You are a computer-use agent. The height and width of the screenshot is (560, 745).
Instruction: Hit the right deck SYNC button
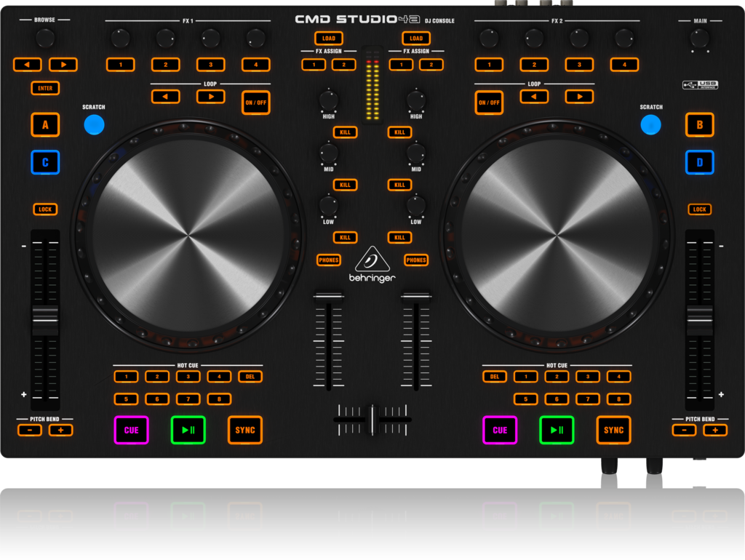(x=614, y=430)
